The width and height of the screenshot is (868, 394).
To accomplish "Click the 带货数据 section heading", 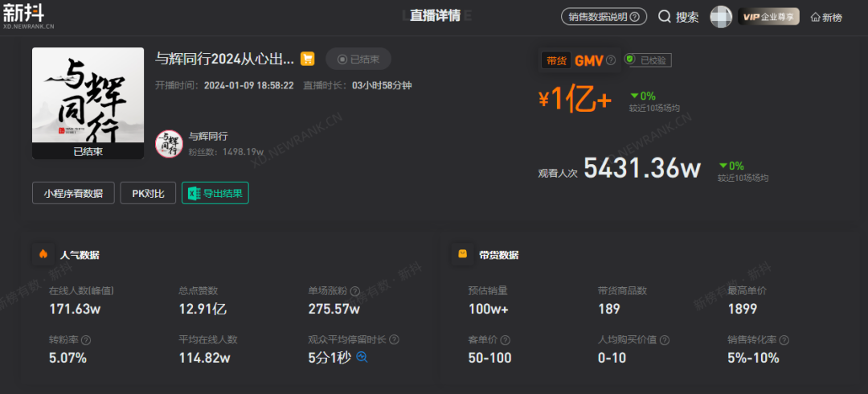I will [499, 255].
